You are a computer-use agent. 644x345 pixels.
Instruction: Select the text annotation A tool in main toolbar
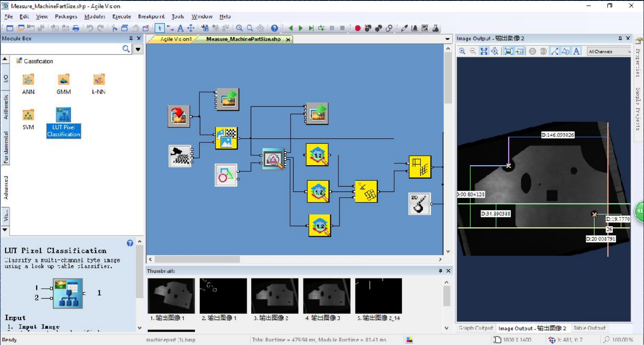coord(181,28)
